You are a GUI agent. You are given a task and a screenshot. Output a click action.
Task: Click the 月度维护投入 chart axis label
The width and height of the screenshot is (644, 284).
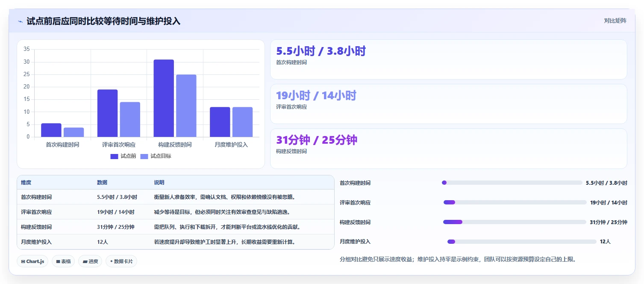[231, 145]
